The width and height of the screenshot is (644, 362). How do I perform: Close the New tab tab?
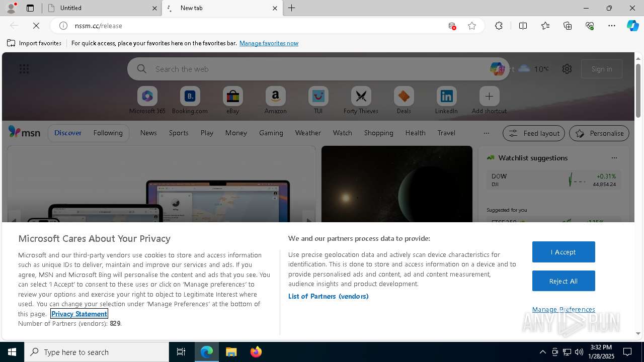275,8
